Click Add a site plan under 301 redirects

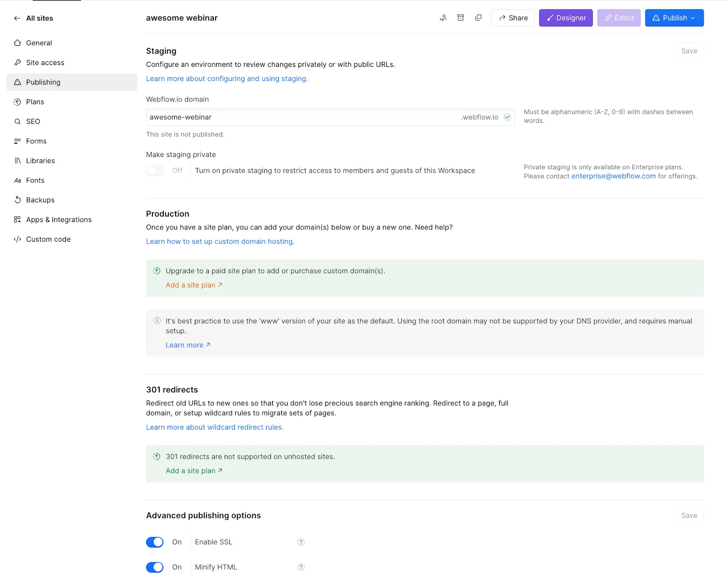[194, 471]
